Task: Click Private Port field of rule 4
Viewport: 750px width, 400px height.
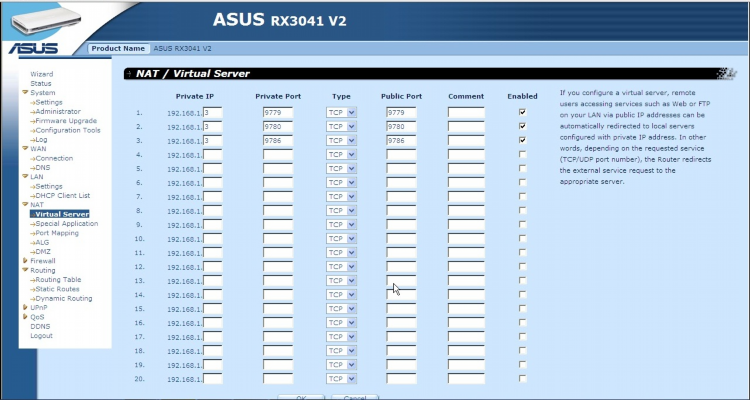Action: [x=278, y=155]
